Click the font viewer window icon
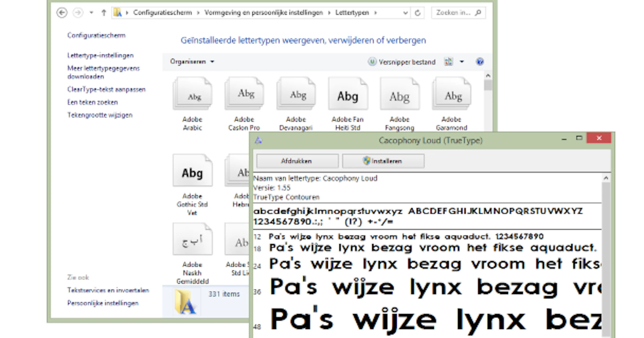Viewport: 644px width, 338px height. click(x=258, y=140)
